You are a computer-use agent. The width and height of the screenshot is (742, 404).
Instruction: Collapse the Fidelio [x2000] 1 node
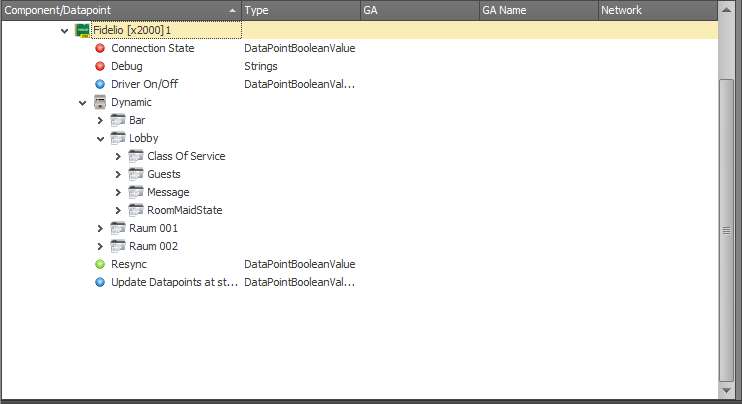click(64, 31)
